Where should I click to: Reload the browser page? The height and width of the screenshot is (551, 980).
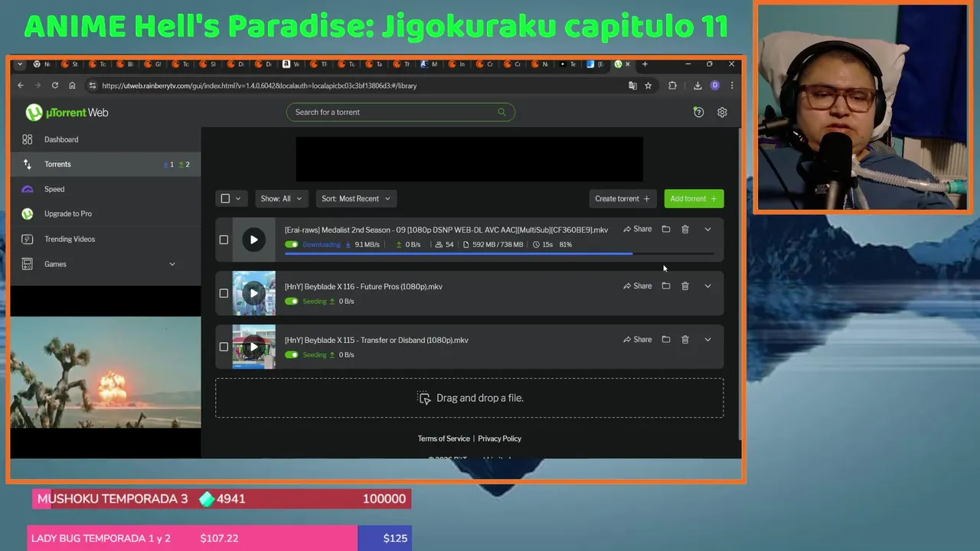55,86
